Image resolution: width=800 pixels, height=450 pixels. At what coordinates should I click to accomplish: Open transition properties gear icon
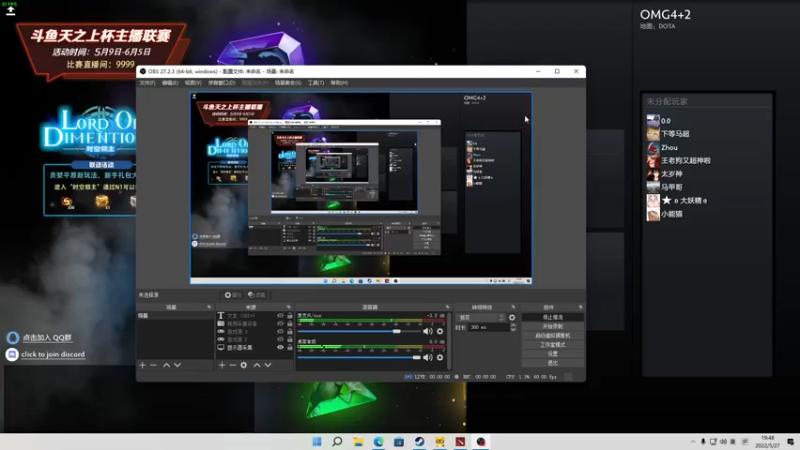pyautogui.click(x=512, y=317)
